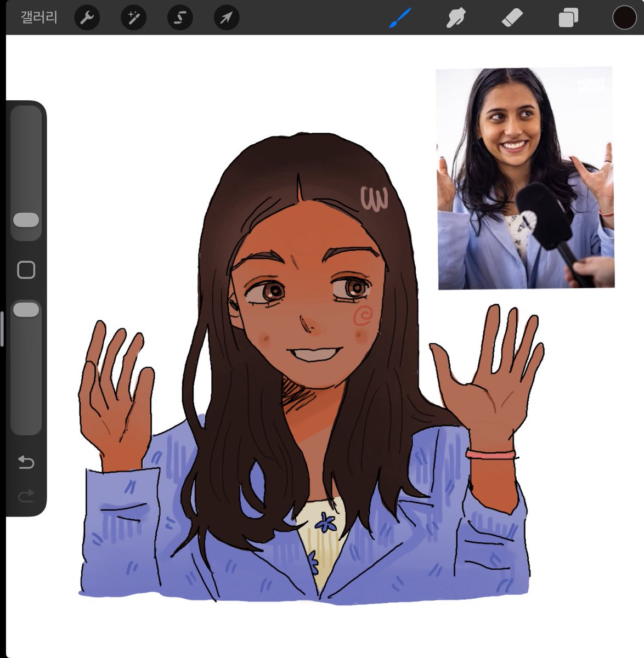Redo the last undone stroke
The width and height of the screenshot is (644, 658).
coord(26,496)
